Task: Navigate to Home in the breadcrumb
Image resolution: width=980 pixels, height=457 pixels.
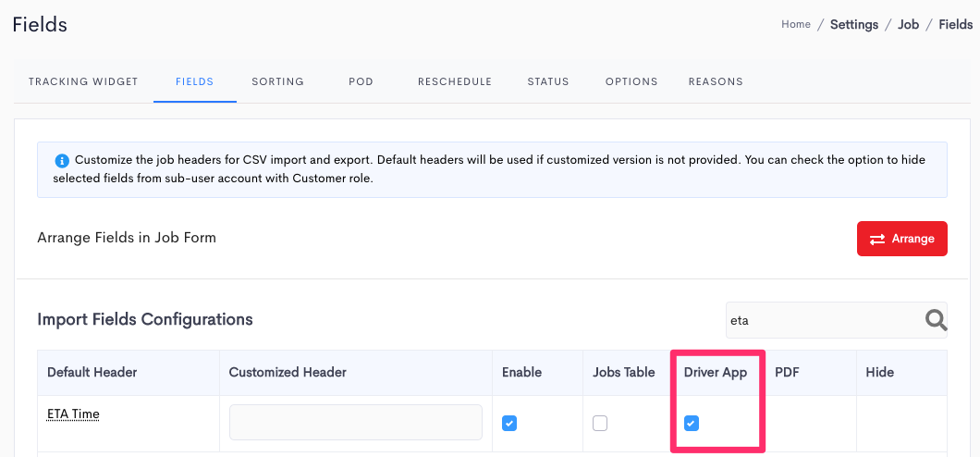Action: coord(795,25)
